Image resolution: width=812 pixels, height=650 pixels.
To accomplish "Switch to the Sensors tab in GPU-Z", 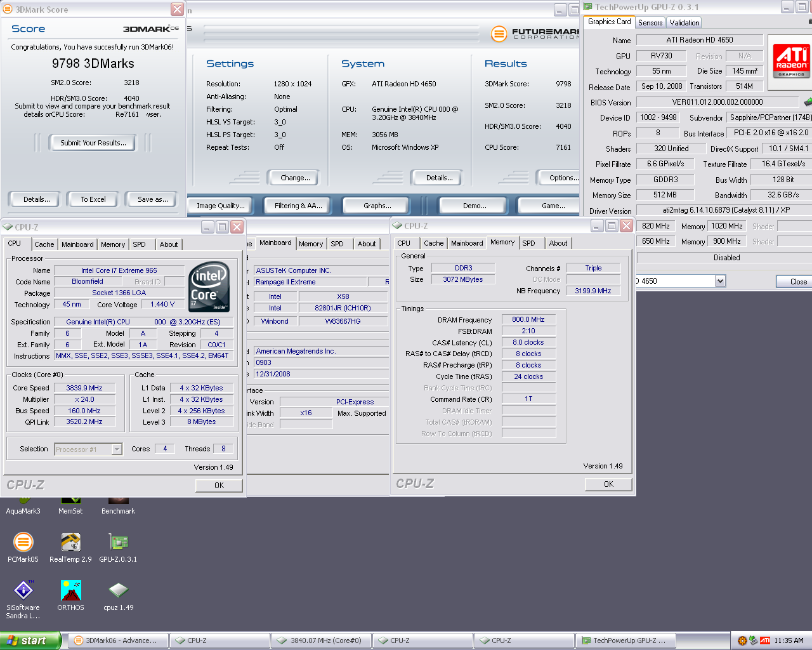I will (x=650, y=22).
